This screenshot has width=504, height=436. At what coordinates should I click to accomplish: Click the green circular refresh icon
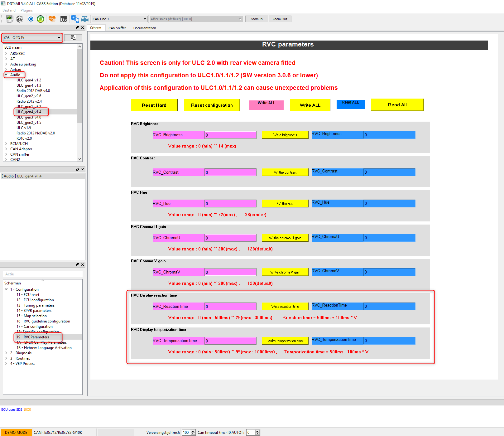(41, 19)
